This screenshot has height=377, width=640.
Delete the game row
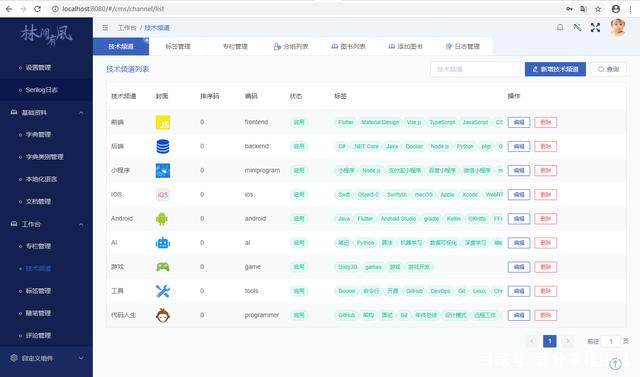(546, 267)
